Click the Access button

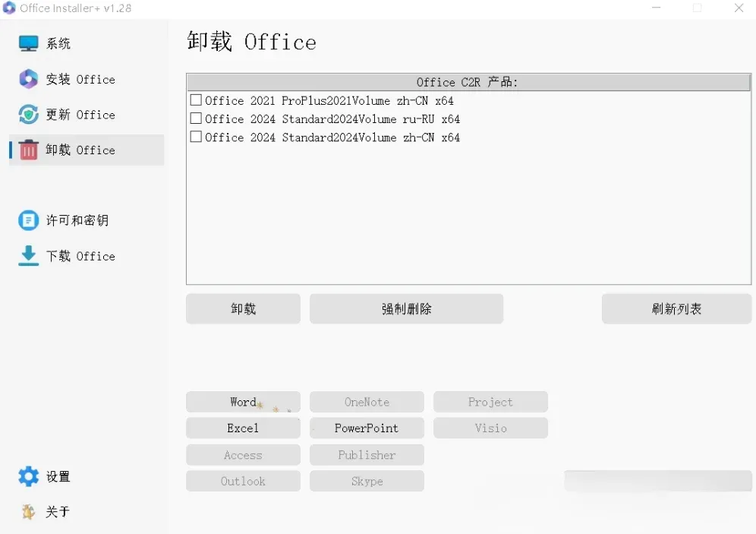(243, 455)
